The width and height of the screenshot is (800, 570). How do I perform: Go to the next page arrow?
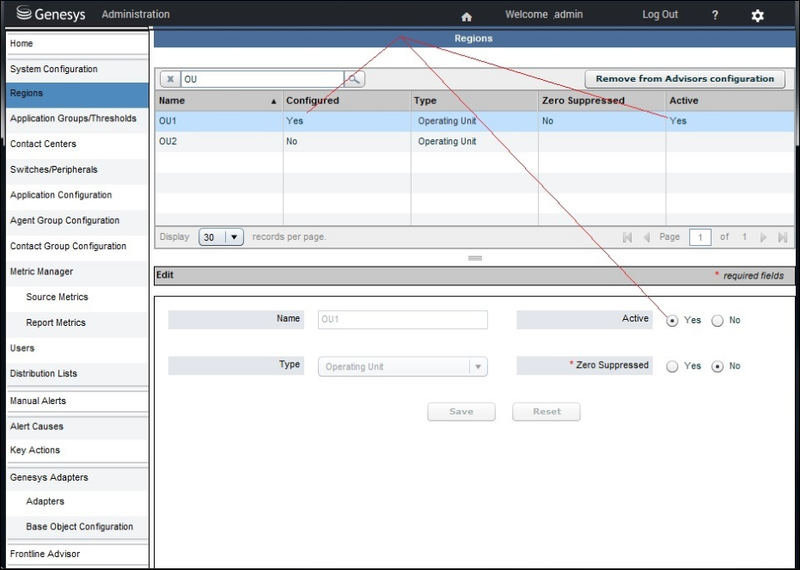[764, 237]
